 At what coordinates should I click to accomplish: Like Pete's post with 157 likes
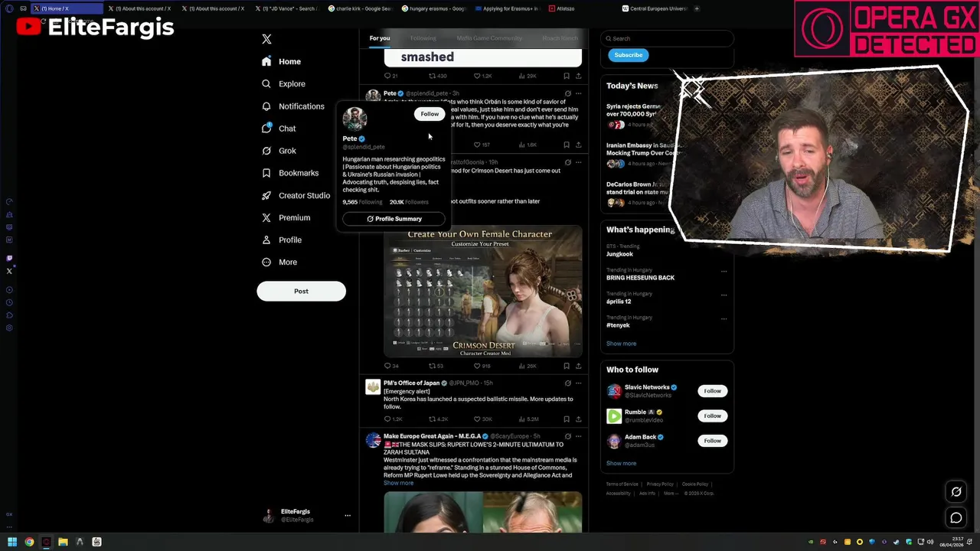(482, 145)
